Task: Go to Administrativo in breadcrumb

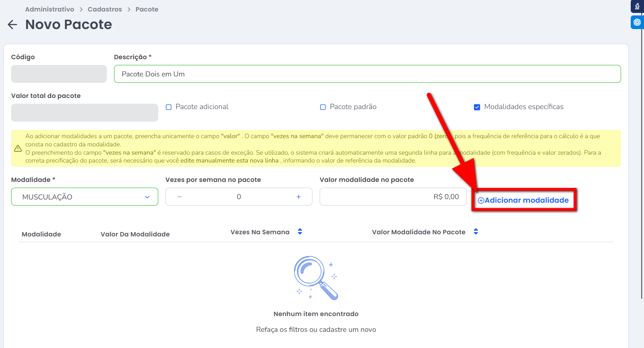Action: [50, 9]
